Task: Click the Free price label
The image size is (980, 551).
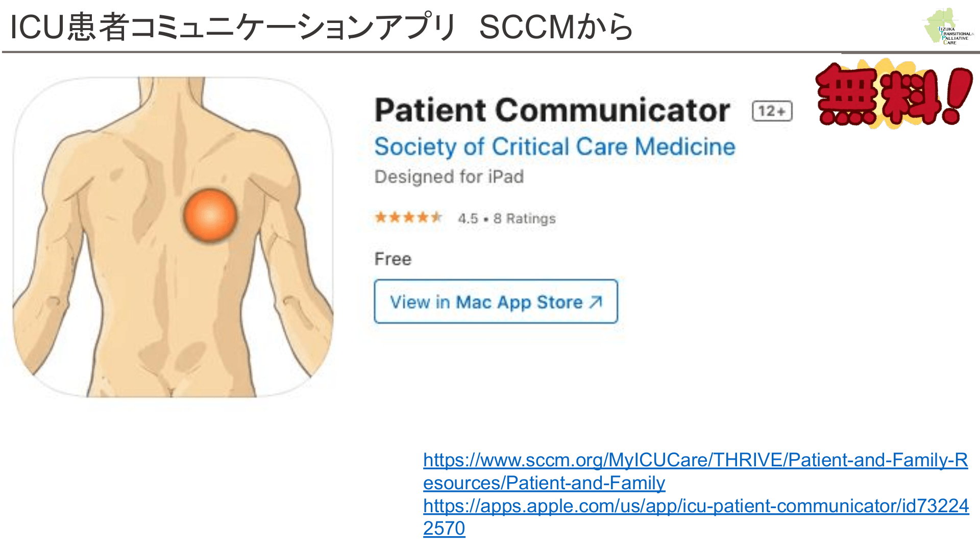Action: (393, 259)
